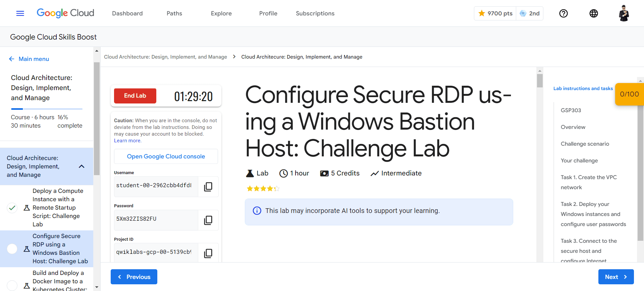Jump to Task 1. Create the VPC network
This screenshot has width=644, height=291.
click(589, 182)
